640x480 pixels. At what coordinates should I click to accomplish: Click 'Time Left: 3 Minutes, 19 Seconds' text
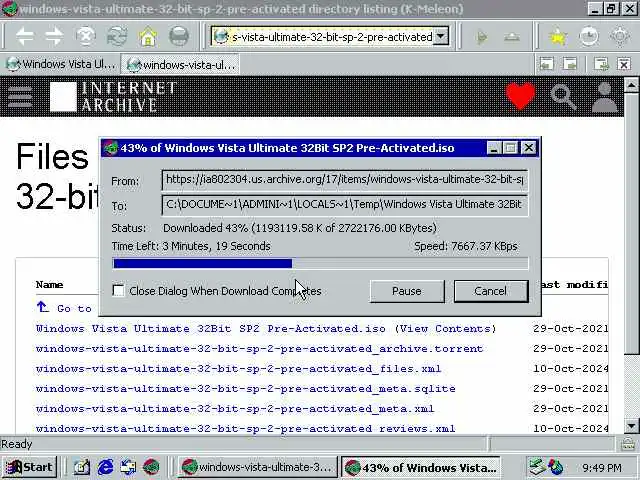tap(191, 246)
